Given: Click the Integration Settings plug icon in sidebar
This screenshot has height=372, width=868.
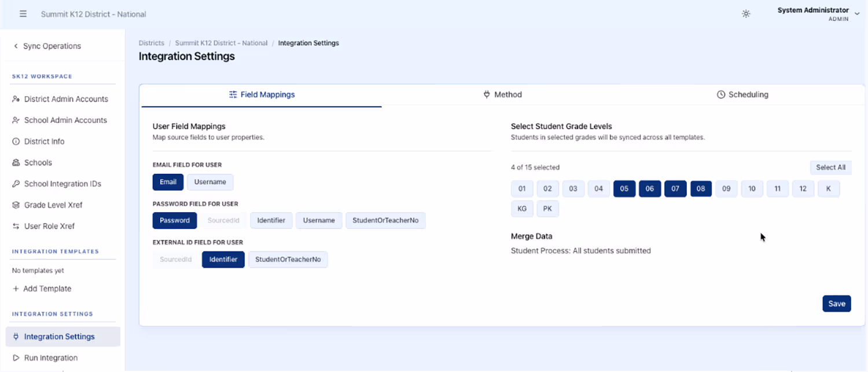Looking at the screenshot, I should coord(16,337).
